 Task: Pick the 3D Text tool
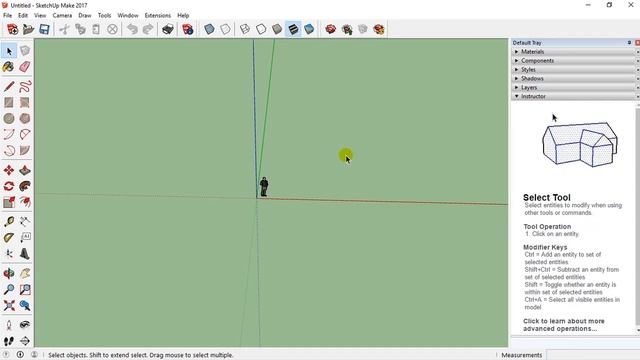tap(25, 253)
